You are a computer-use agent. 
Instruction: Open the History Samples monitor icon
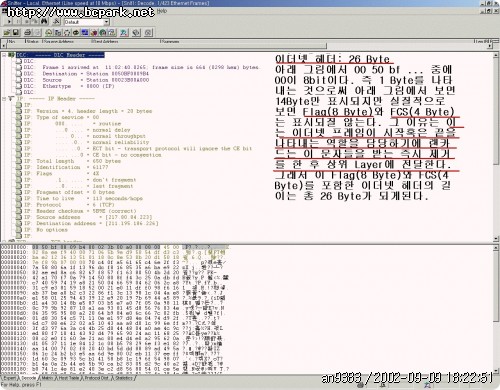[x=85, y=33]
